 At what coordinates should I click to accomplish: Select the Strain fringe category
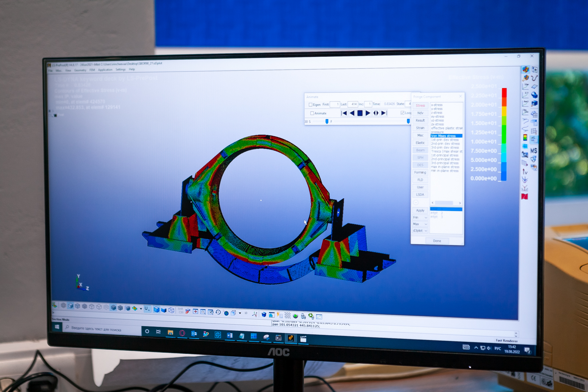point(420,128)
